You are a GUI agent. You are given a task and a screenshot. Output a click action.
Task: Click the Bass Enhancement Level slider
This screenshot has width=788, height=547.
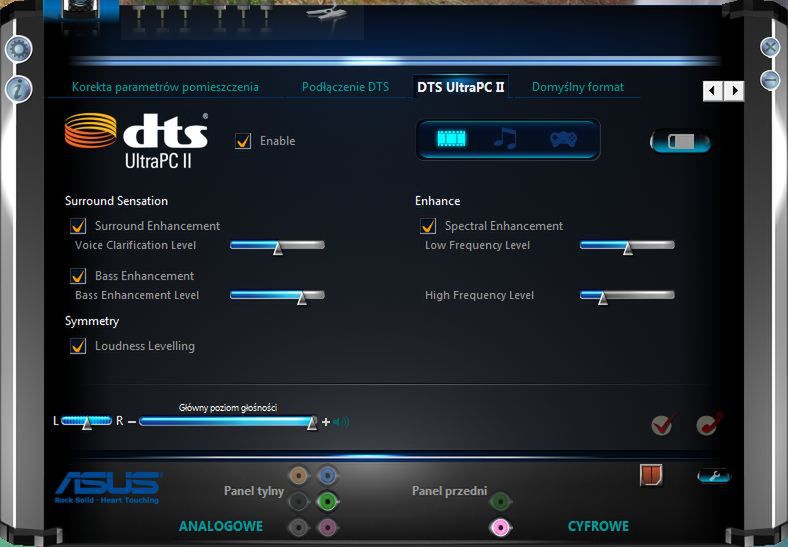tap(277, 296)
